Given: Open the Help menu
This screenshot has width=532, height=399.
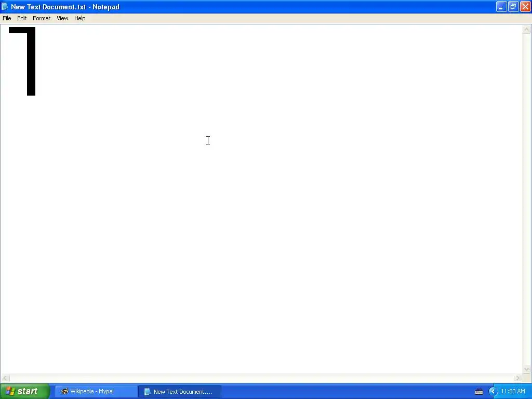Looking at the screenshot, I should tap(79, 18).
